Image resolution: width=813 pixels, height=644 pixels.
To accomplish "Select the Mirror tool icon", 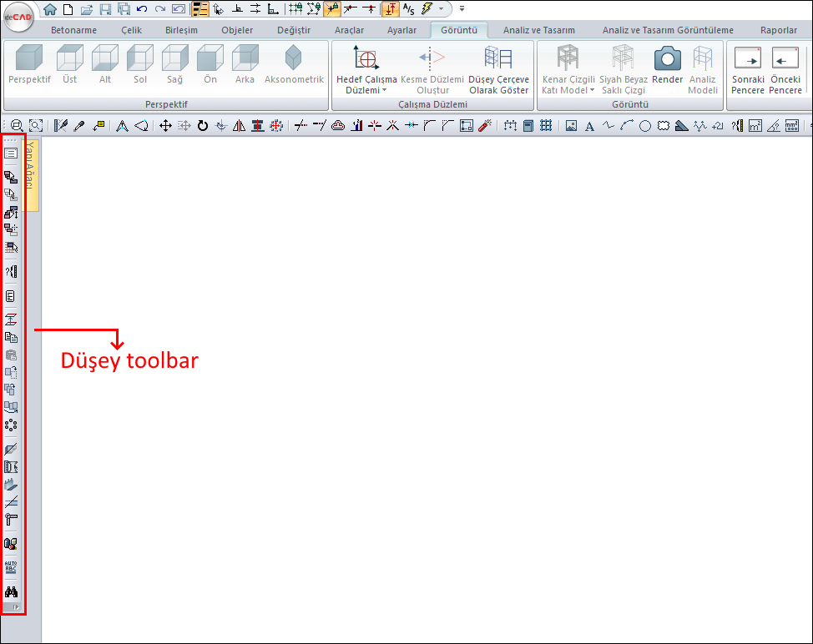I will click(x=239, y=125).
